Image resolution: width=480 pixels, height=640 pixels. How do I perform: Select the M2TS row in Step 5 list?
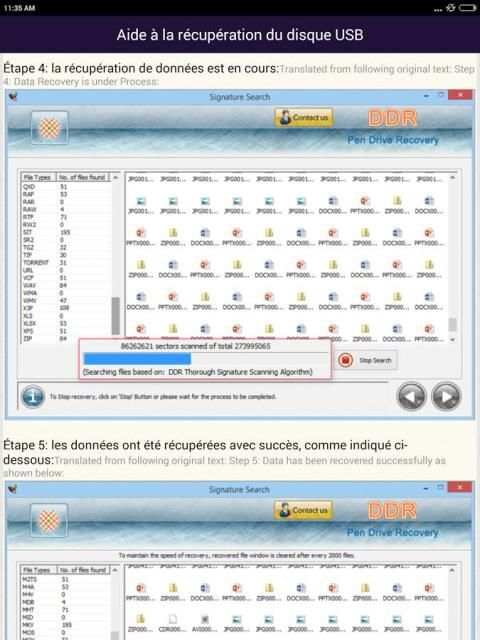(66, 579)
